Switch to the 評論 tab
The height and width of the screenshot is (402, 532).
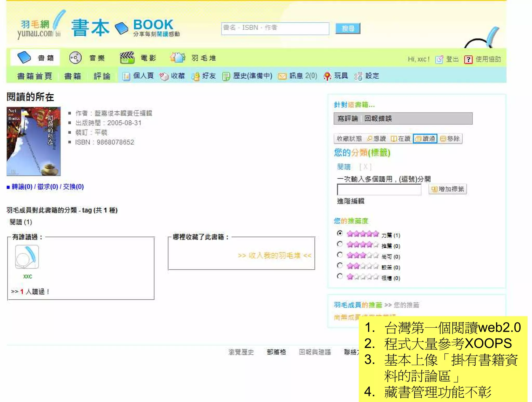(x=102, y=76)
